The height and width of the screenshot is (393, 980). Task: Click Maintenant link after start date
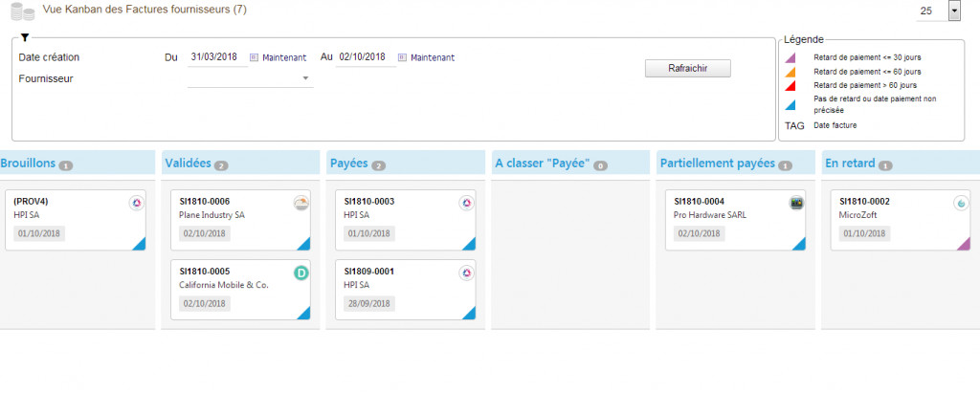point(284,57)
